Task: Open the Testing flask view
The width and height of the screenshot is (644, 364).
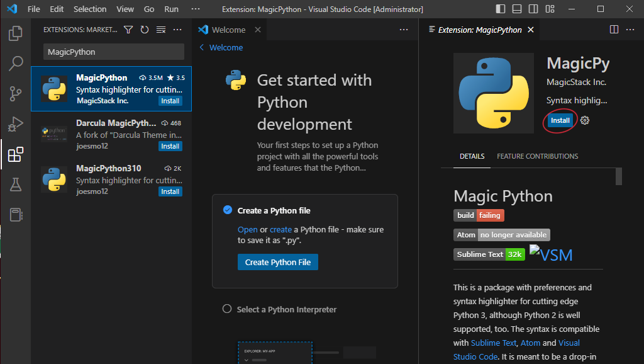Action: pos(16,185)
